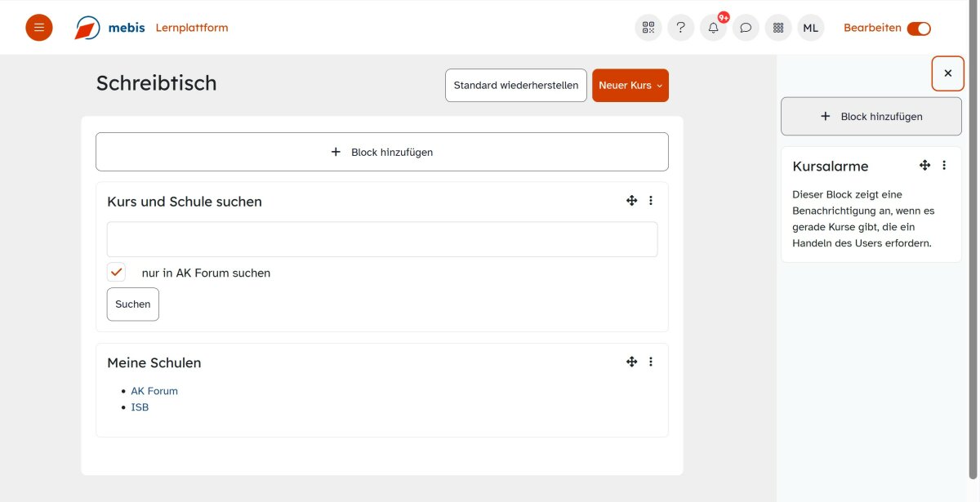The width and height of the screenshot is (980, 502).
Task: Click move icon on Meine Schulen block
Action: tap(631, 362)
